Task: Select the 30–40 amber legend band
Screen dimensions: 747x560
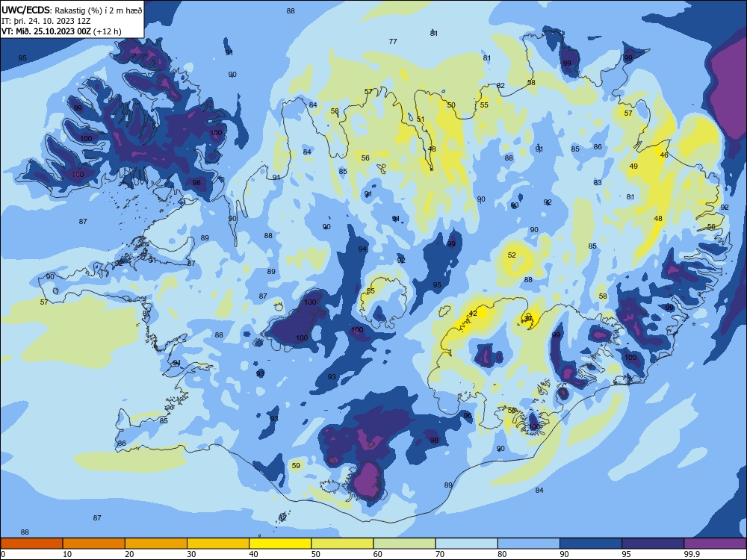Action: pos(218,544)
